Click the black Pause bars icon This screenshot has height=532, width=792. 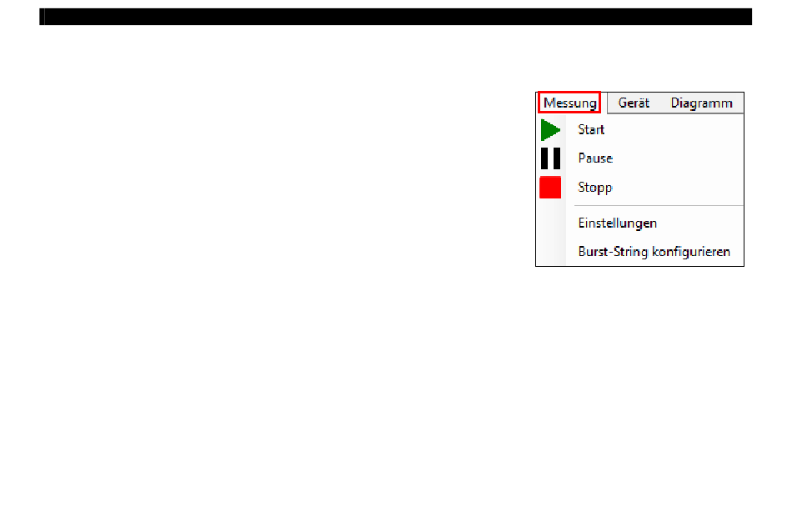click(550, 158)
